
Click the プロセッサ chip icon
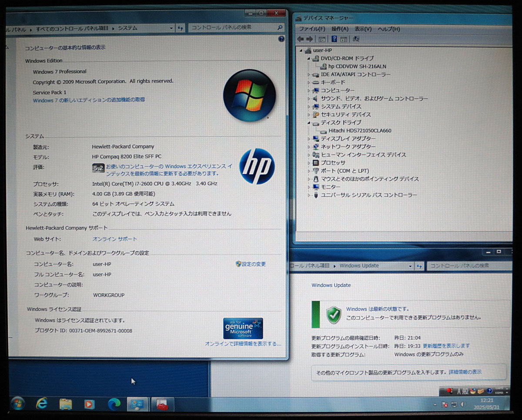pyautogui.click(x=316, y=163)
